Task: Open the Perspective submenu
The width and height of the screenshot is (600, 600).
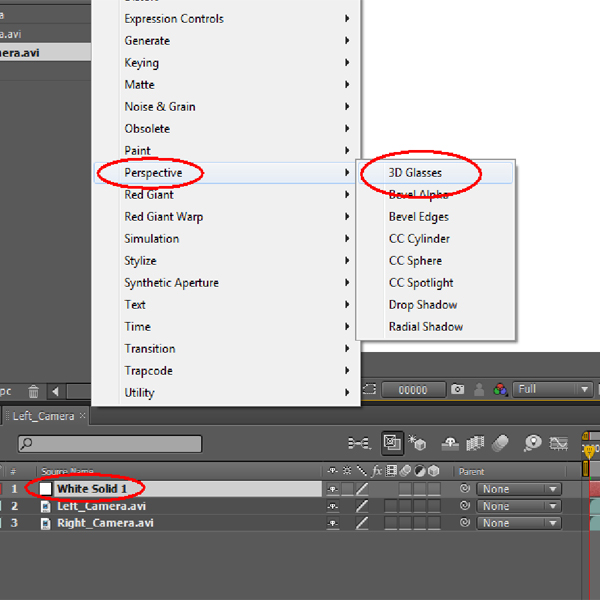Action: tap(153, 173)
